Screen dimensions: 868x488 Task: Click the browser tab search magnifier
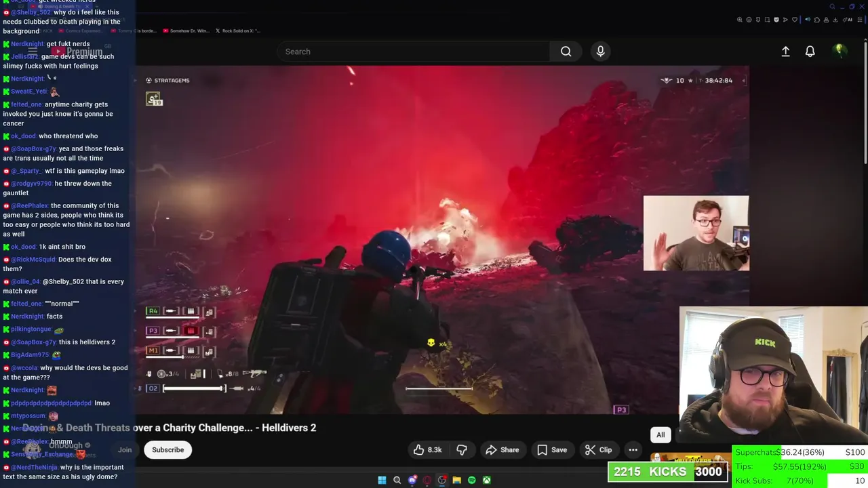click(x=833, y=7)
